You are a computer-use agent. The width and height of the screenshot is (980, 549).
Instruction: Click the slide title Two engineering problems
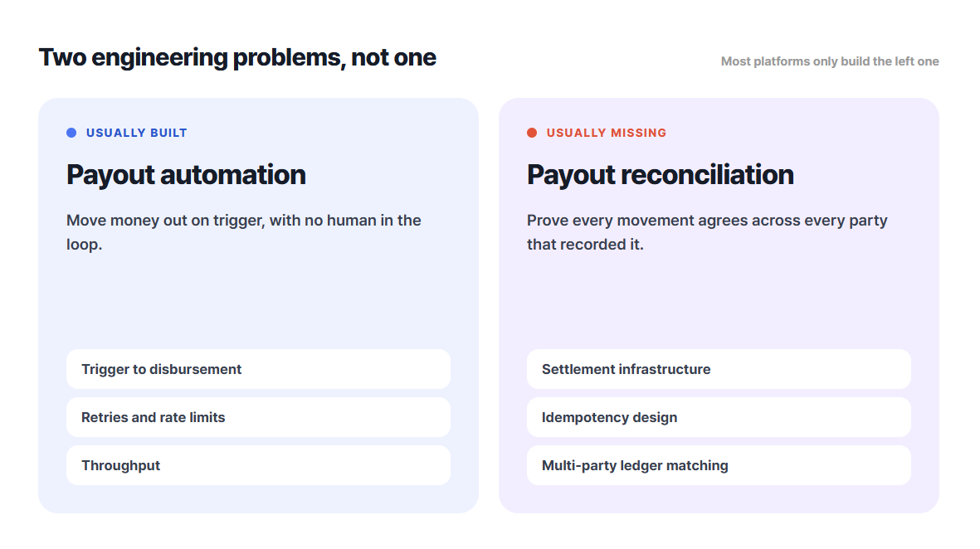(x=237, y=57)
